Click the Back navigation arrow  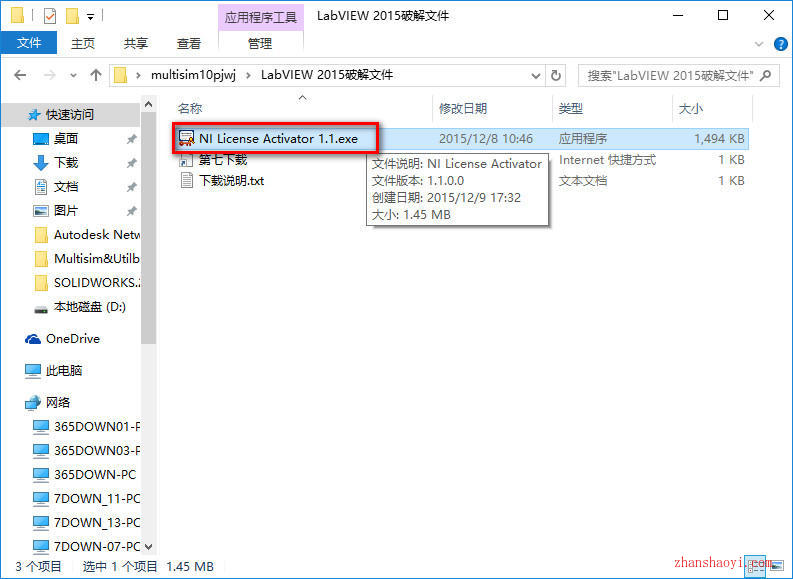pyautogui.click(x=20, y=75)
